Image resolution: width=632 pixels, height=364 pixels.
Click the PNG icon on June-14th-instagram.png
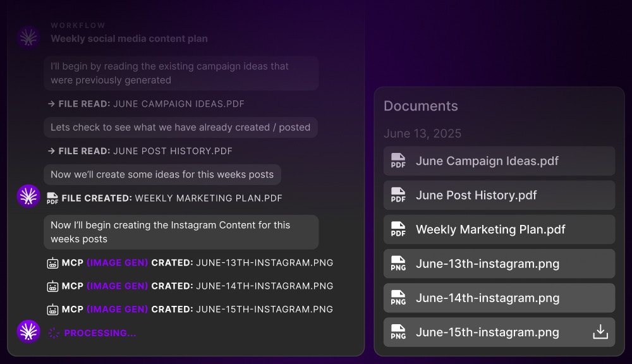click(398, 298)
